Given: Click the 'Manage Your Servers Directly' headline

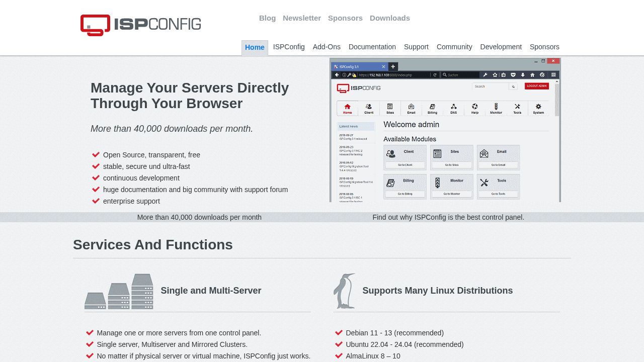Looking at the screenshot, I should [190, 96].
